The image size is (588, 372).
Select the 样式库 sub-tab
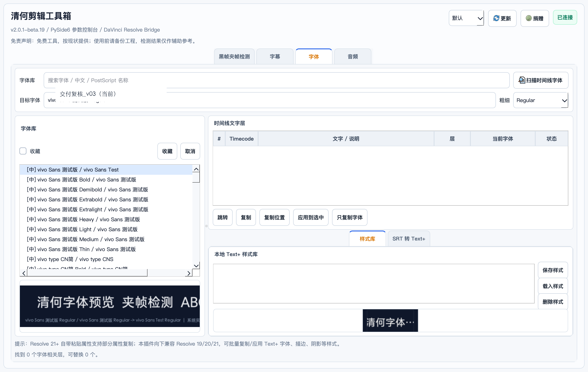pyautogui.click(x=367, y=239)
